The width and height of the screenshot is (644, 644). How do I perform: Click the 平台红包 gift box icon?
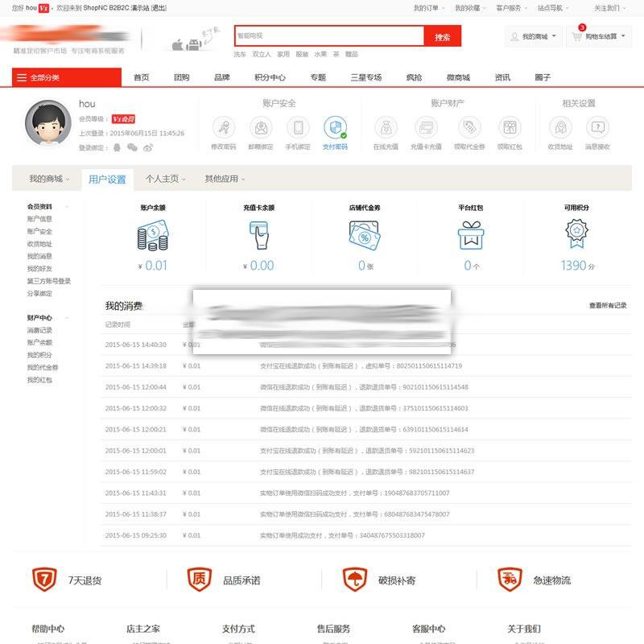click(471, 234)
